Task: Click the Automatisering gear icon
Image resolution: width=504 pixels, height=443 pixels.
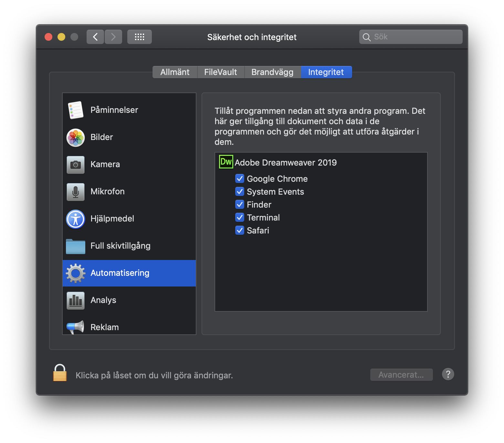Action: 76,274
